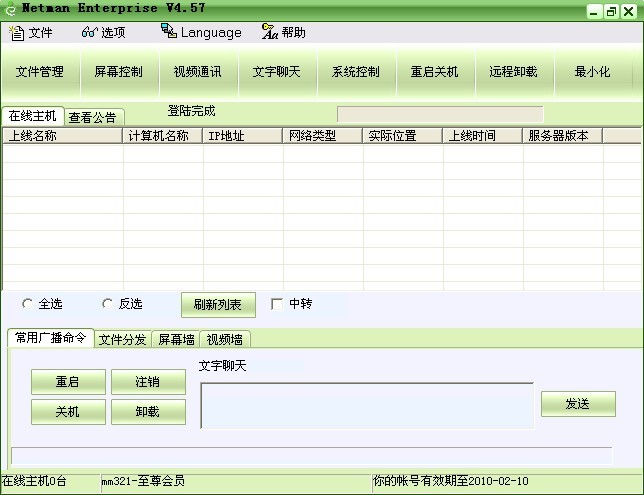Click the progress bar beside 登陆完成
This screenshot has width=644, height=495.
coord(440,114)
